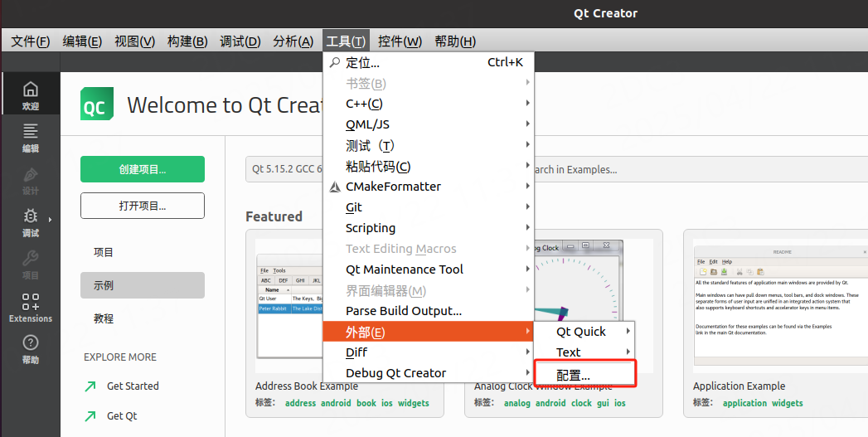
Task: Open the 帮助(H) menu
Action: click(x=455, y=41)
